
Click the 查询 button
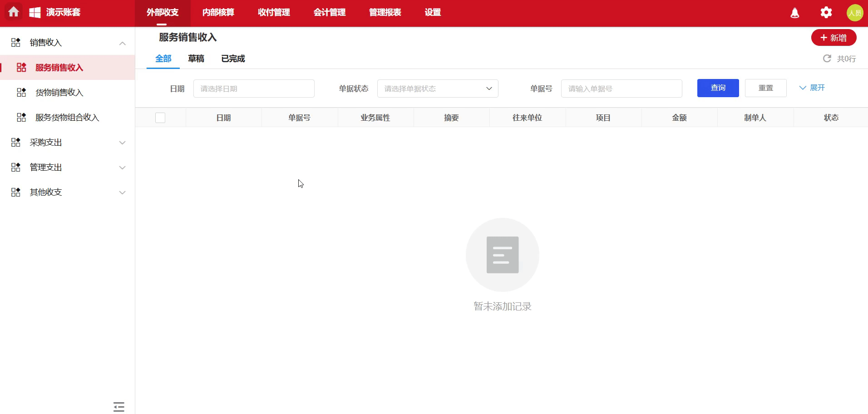[x=718, y=88]
